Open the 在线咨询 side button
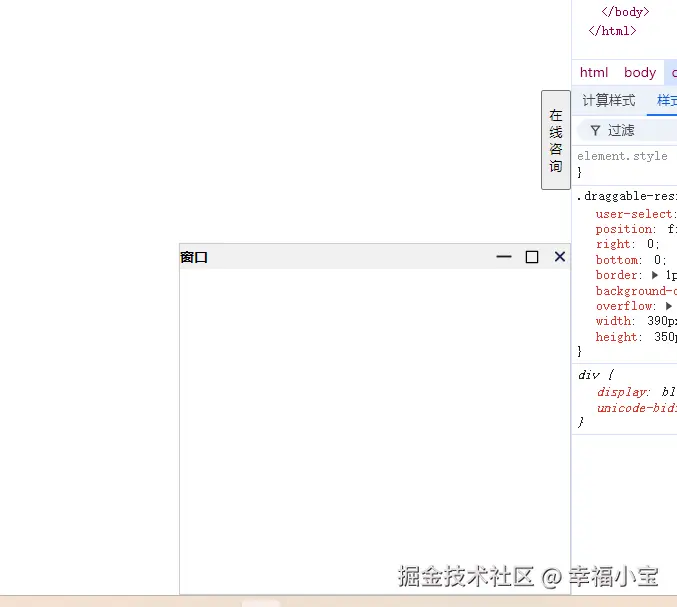The width and height of the screenshot is (677, 607). point(556,140)
